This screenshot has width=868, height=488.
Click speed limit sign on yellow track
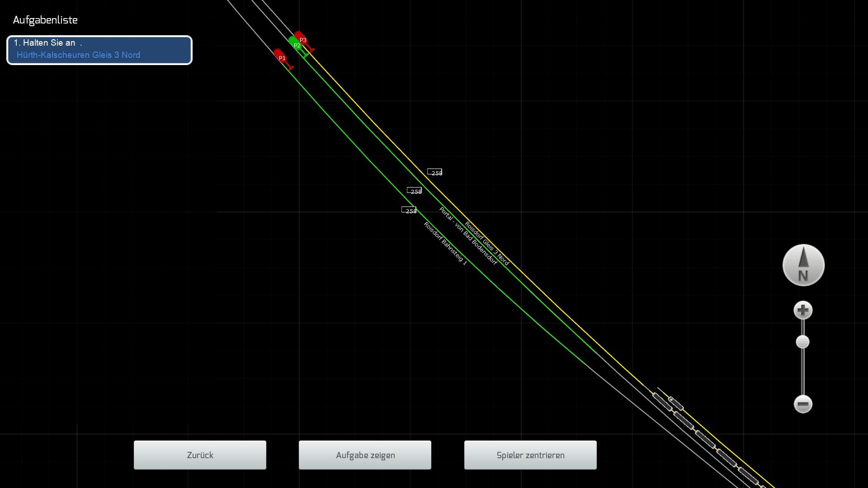click(434, 172)
